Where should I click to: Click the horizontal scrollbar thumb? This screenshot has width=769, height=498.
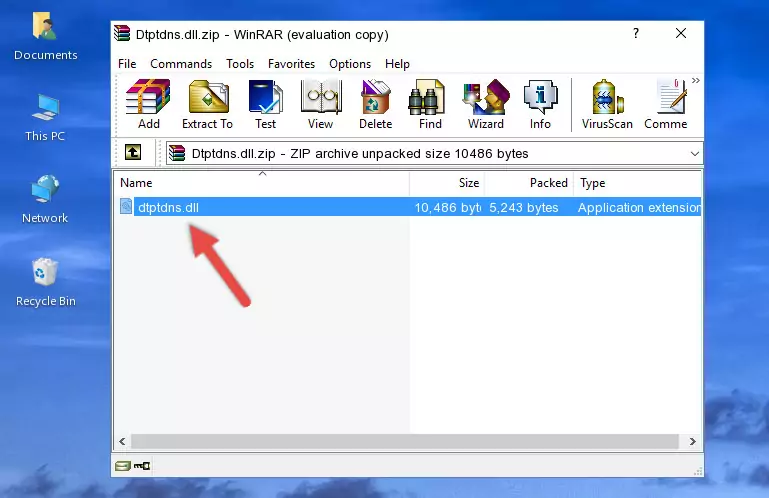pos(405,441)
